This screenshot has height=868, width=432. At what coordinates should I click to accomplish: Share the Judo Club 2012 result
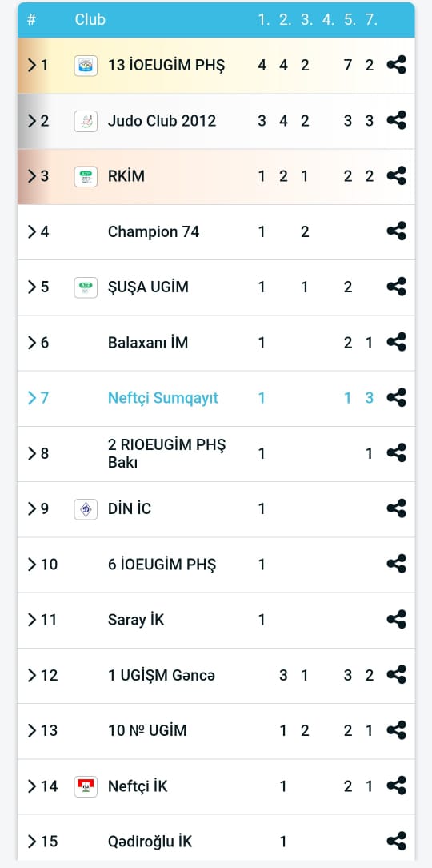pyautogui.click(x=396, y=121)
